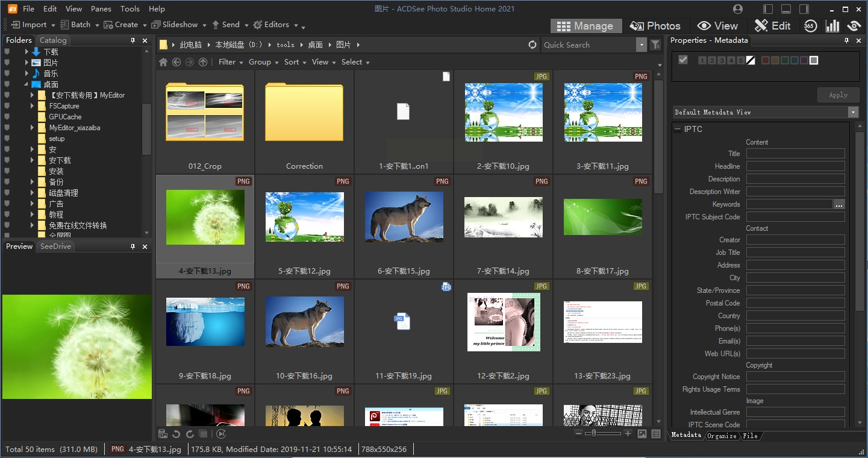This screenshot has height=458, width=868.
Task: Open the Tools menu
Action: click(x=130, y=9)
